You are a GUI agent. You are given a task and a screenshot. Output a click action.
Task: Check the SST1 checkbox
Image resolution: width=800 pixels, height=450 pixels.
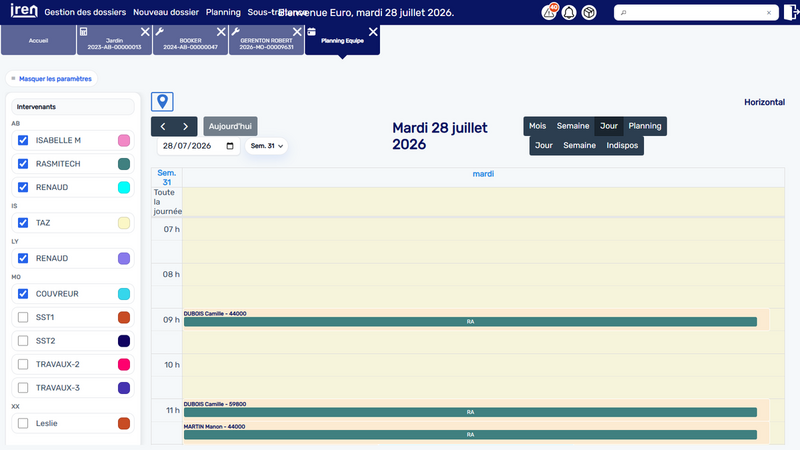pyautogui.click(x=23, y=317)
